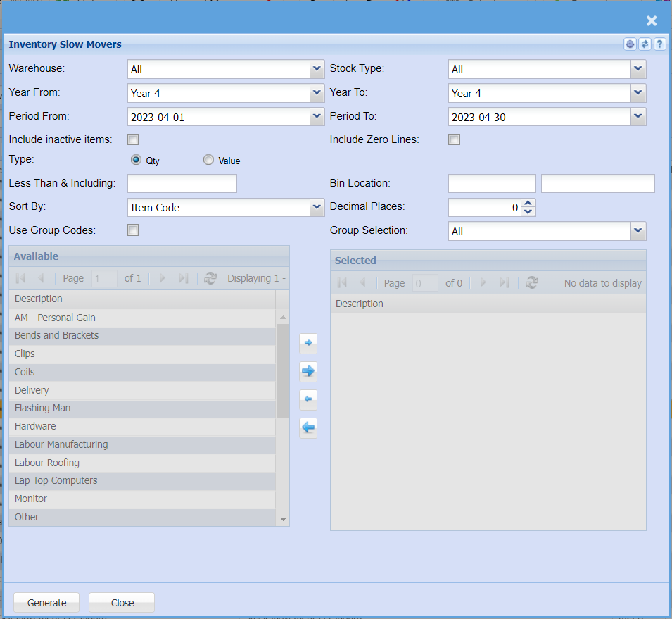Refresh the Available list paging toolbar

[x=210, y=279]
